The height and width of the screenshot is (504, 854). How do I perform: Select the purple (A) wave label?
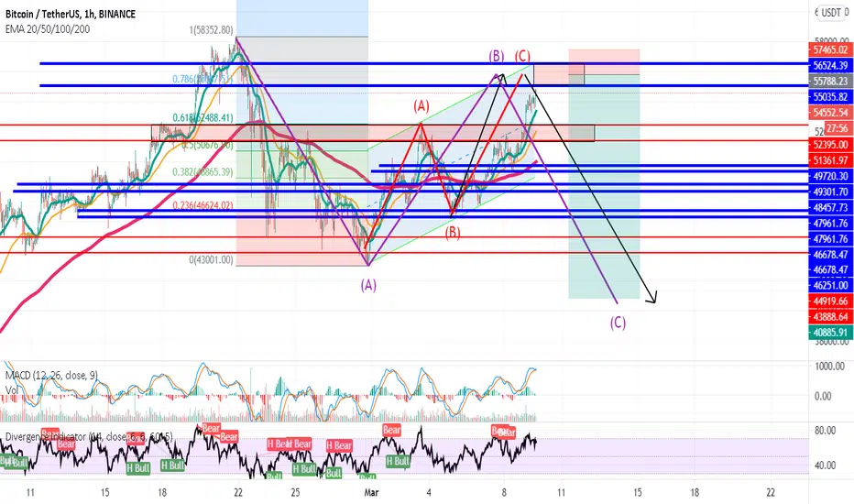[368, 285]
